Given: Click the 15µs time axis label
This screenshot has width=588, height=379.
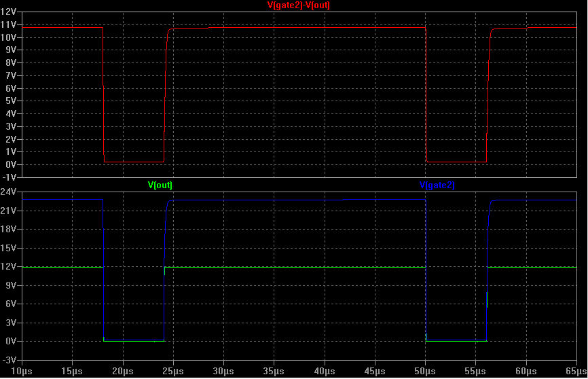Looking at the screenshot, I should click(x=72, y=372).
